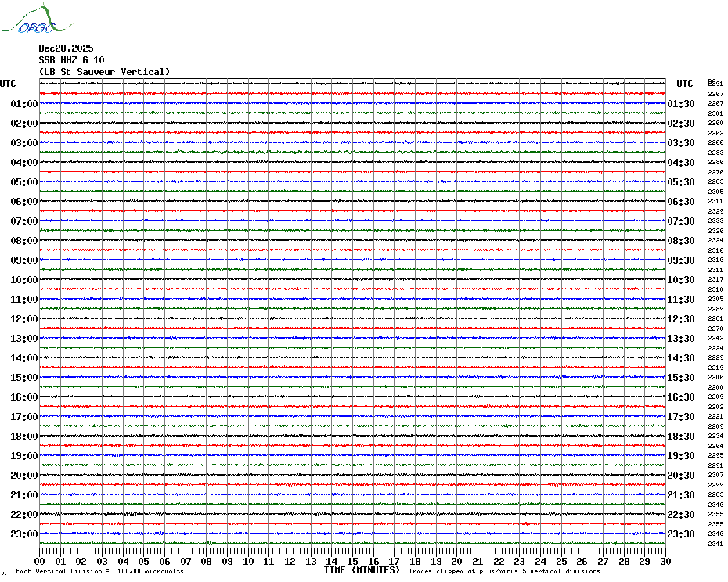Click minute tick label 20 on time axis

click(457, 561)
